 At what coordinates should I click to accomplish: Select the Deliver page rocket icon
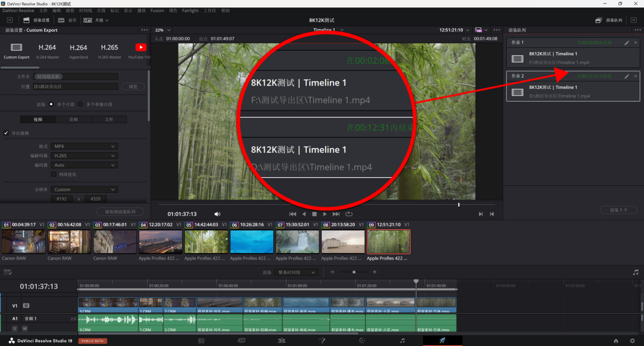442,340
